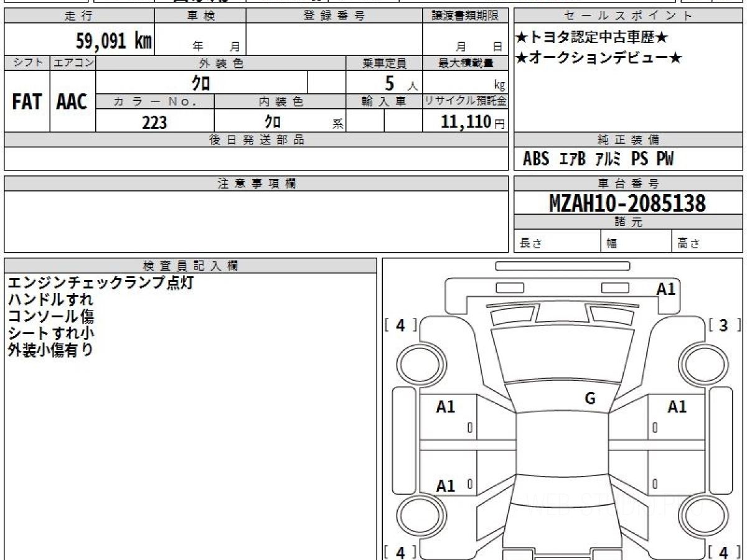Click the line "★トヨタ認定中古車歴★"
The width and height of the screenshot is (747, 560).
click(x=591, y=38)
